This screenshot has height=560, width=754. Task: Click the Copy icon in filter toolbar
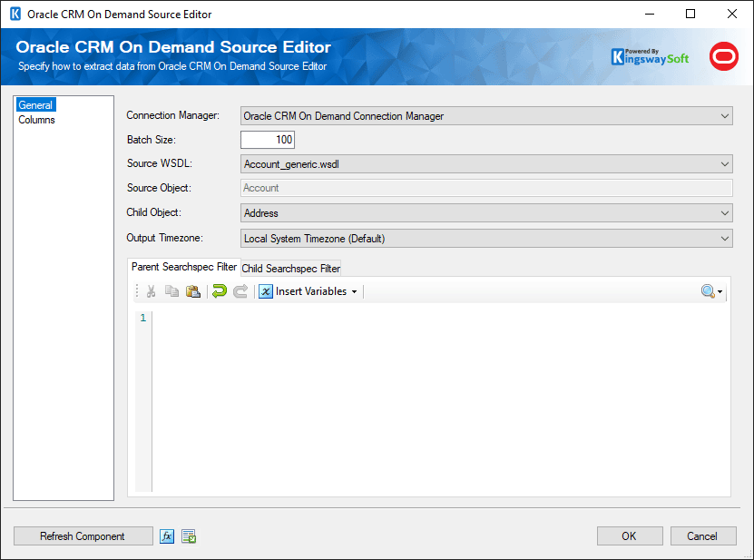pos(171,291)
